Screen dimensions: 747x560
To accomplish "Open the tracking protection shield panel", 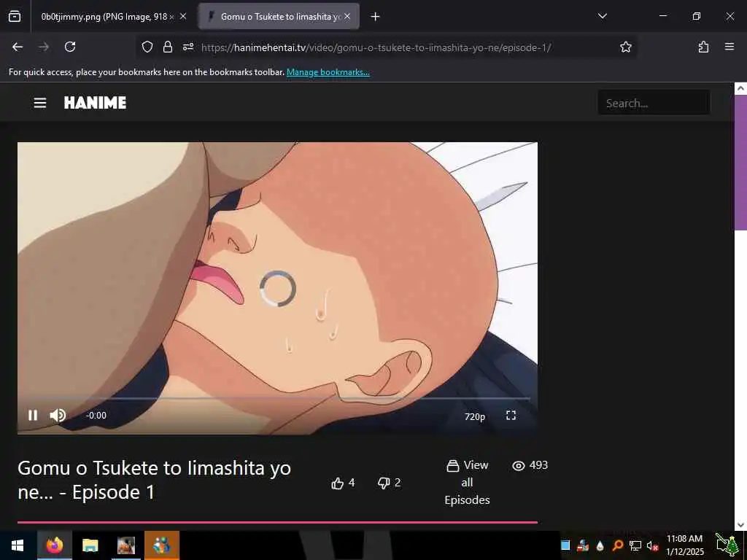I will coord(147,47).
